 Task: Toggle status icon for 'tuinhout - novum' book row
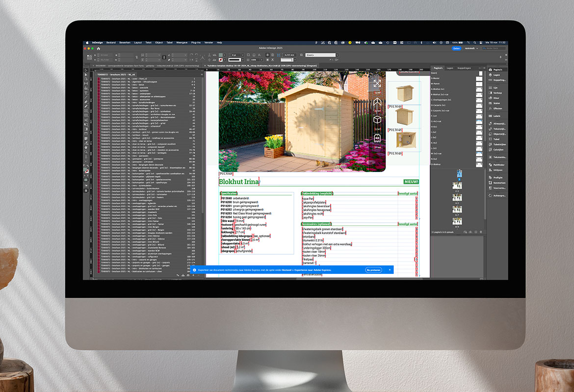99,135
